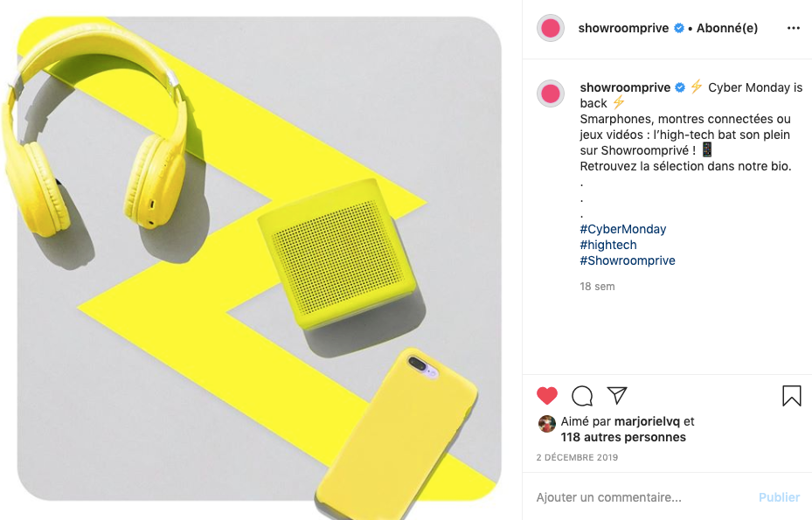View the 118 autres personnes likes list
Viewport: 812px width, 520px height.
(623, 437)
